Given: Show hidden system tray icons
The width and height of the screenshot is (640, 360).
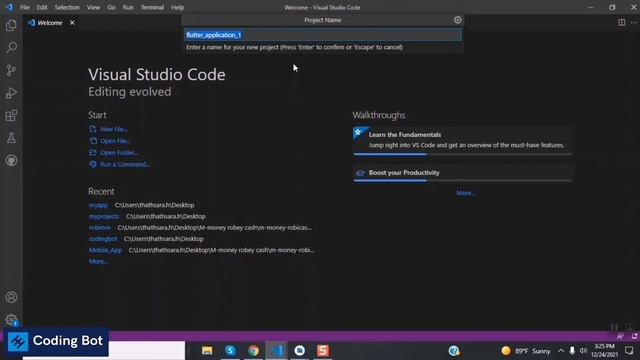Looking at the screenshot, I should [561, 351].
